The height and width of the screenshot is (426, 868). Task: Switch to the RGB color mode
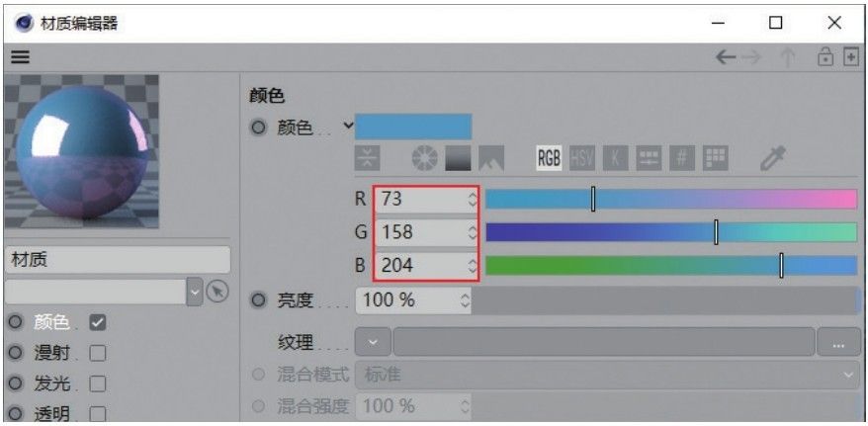tap(549, 159)
